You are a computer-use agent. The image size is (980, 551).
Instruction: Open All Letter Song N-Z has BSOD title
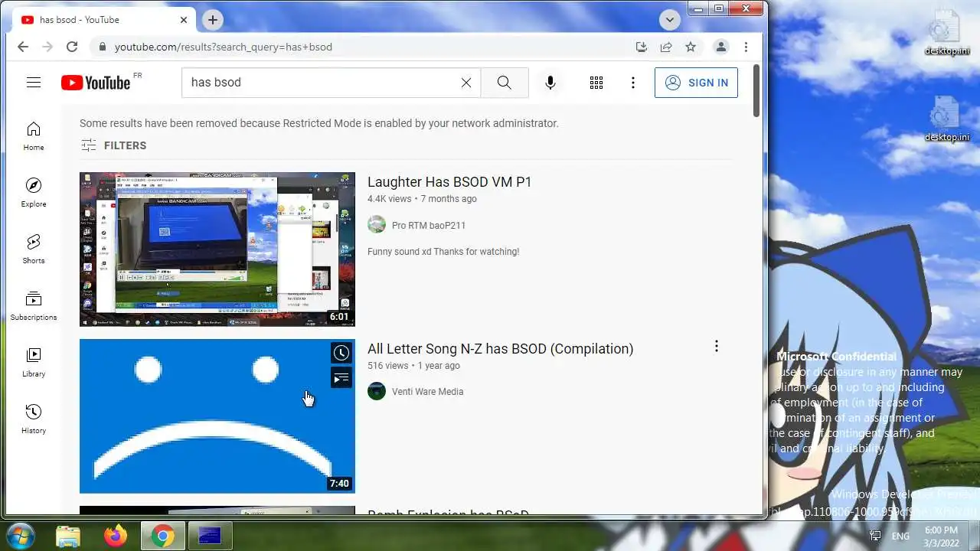(501, 349)
